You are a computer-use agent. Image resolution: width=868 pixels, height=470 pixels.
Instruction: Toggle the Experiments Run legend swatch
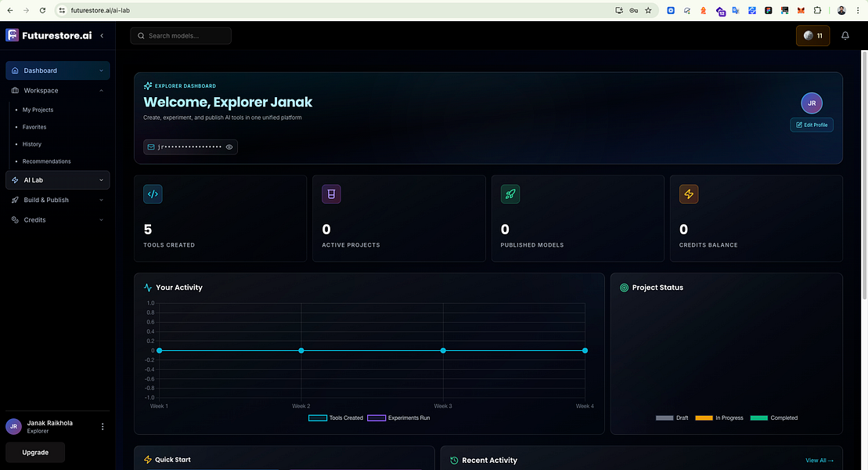pos(376,418)
